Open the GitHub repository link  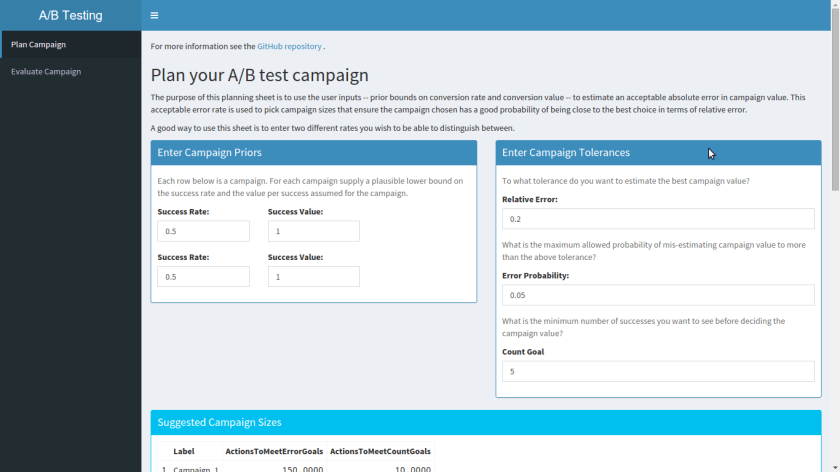289,46
